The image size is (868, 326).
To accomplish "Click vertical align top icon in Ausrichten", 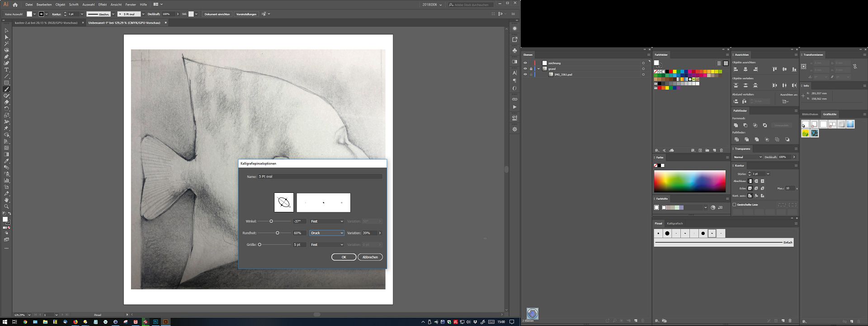I will (774, 69).
